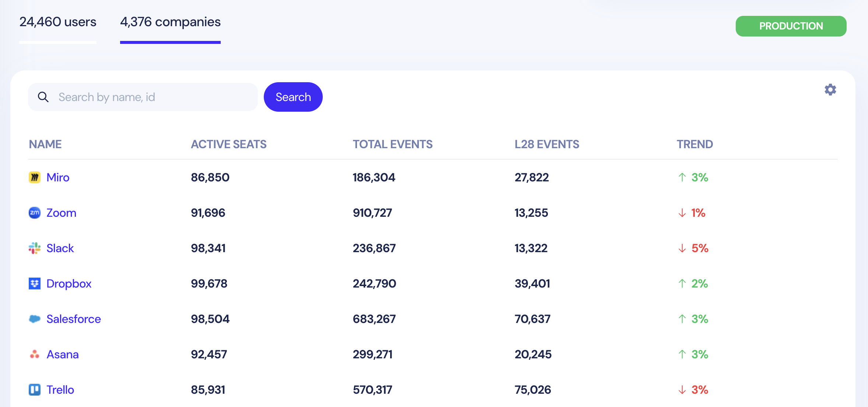Screen dimensions: 868x407
Task: Sort by the ACTIVE SEATS column
Action: [x=228, y=144]
